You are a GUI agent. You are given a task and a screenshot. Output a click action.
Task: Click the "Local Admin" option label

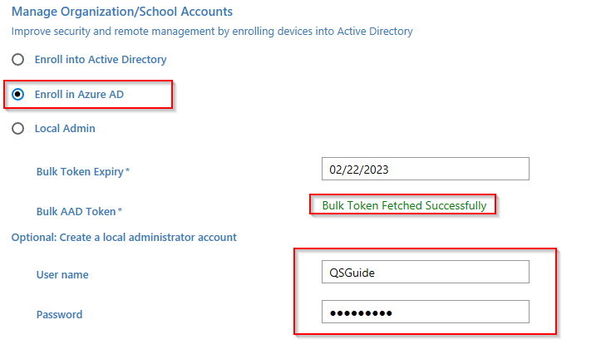[65, 129]
